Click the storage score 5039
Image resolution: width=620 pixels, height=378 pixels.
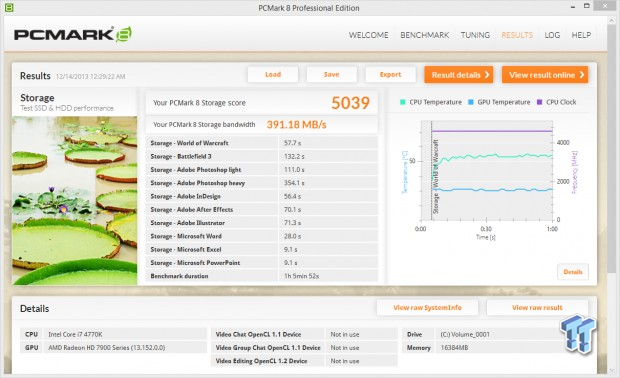point(350,103)
